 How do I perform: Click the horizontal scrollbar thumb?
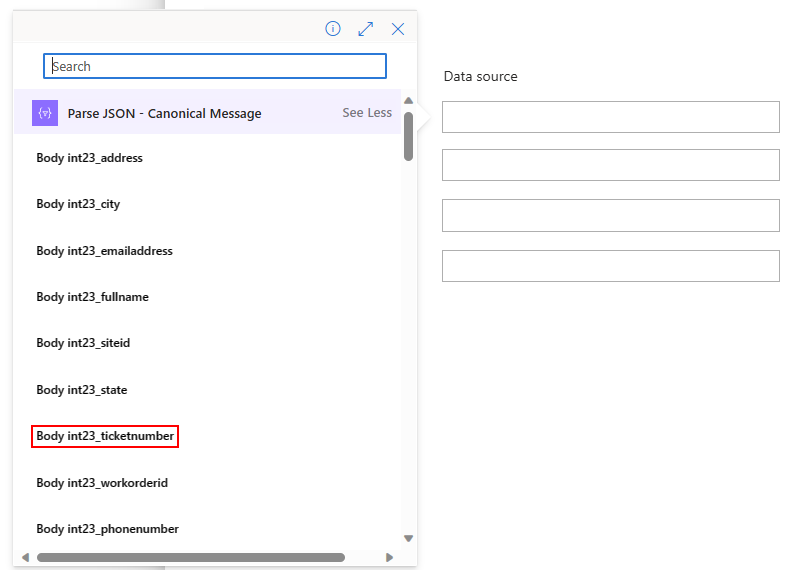tap(191, 557)
